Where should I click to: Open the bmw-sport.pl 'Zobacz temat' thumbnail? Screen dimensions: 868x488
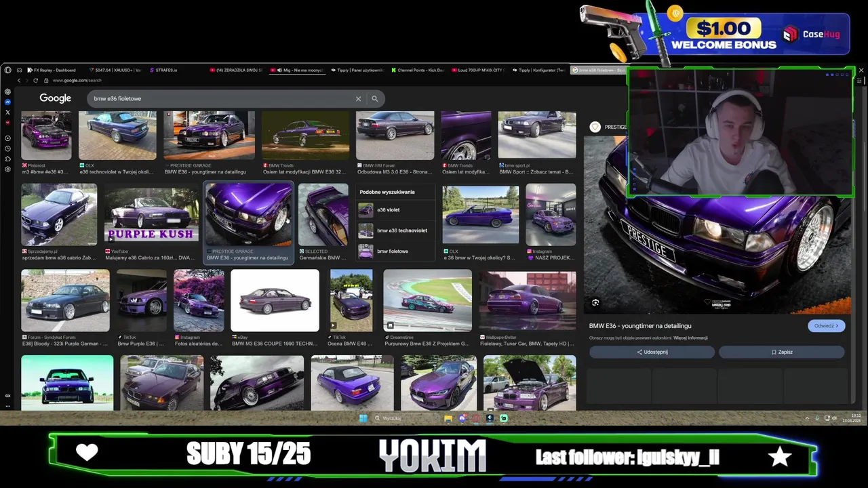[x=537, y=136]
